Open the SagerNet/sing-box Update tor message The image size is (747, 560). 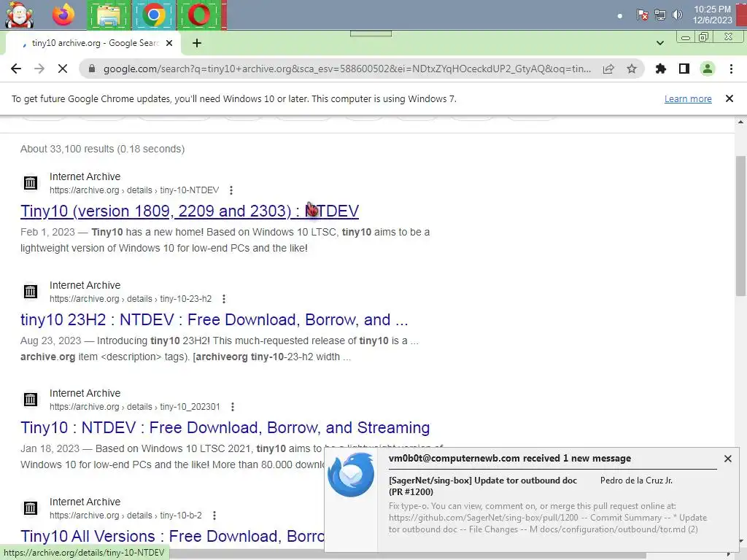pyautogui.click(x=483, y=486)
